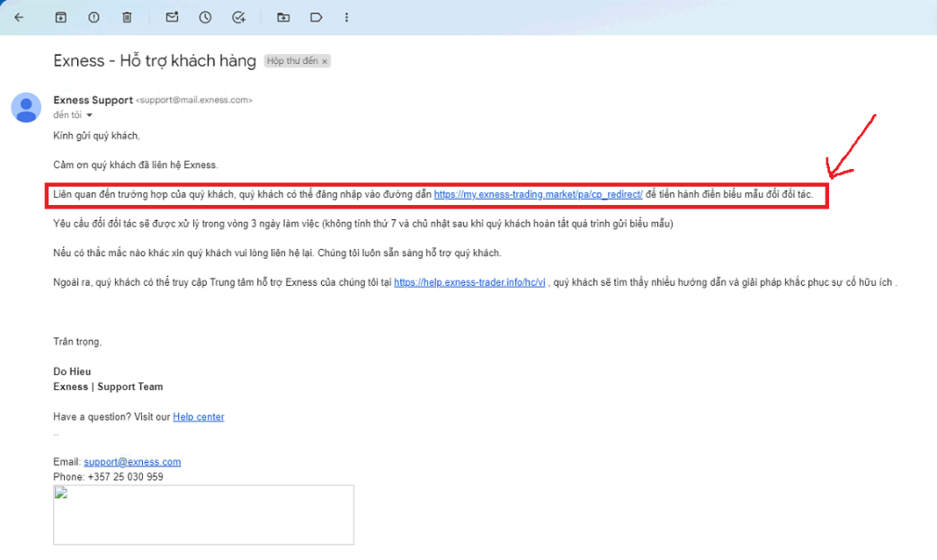Click the greeting 'Kính gửi quý khách,'
The height and width of the screenshot is (560, 937).
pyautogui.click(x=96, y=136)
